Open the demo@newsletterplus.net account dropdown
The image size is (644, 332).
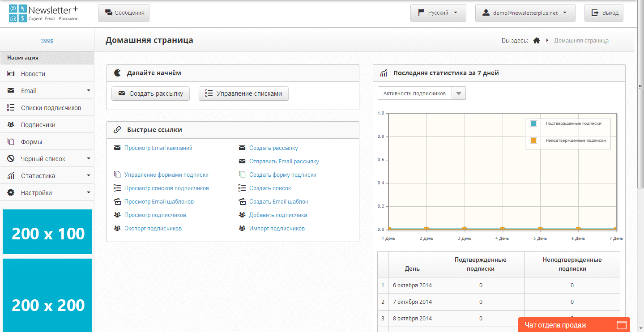[x=525, y=13]
